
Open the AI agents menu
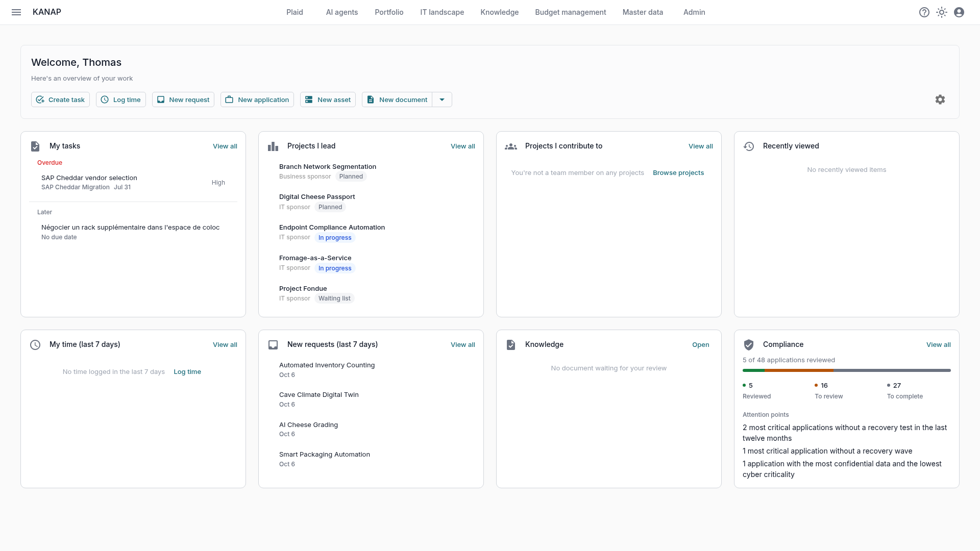coord(342,12)
